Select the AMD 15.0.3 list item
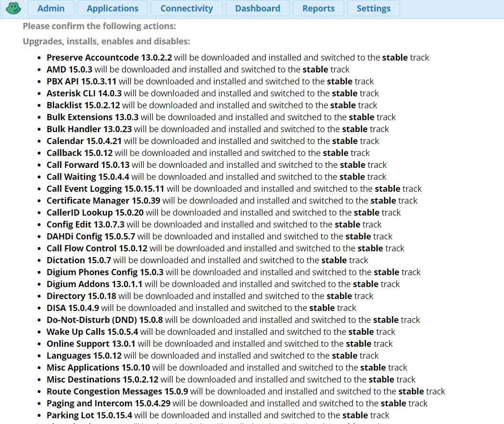Image resolution: width=504 pixels, height=424 pixels. [70, 70]
